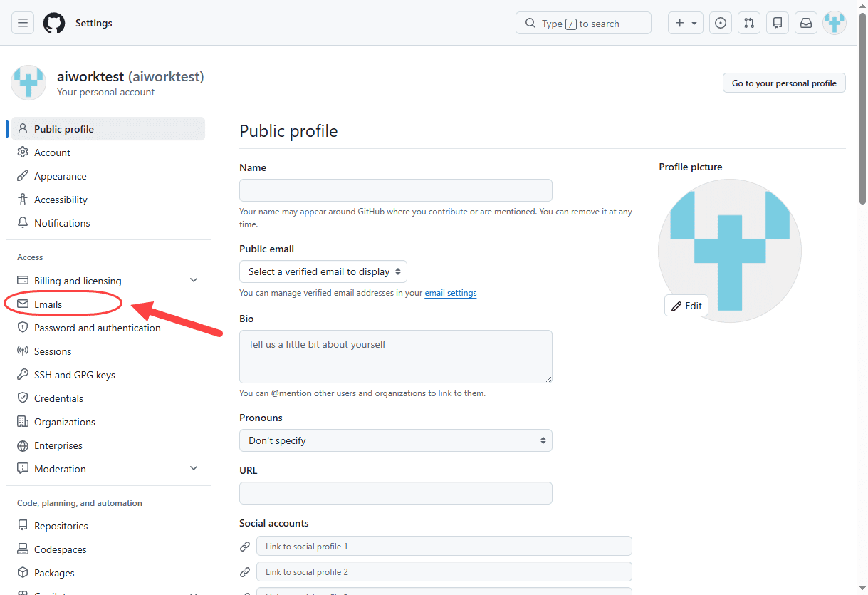Click the SSH and GPG keys key icon
This screenshot has height=595, width=868.
pos(23,375)
